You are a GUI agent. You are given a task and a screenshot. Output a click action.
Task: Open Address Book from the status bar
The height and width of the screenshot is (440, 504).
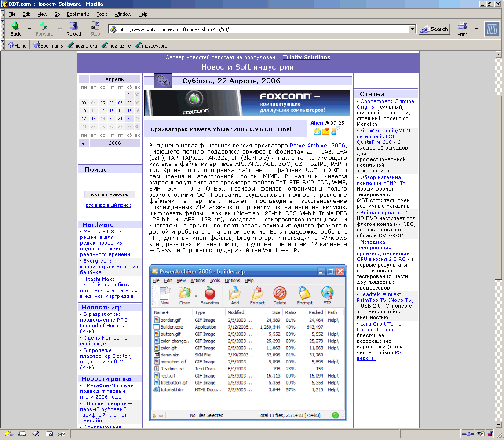pyautogui.click(x=49, y=434)
